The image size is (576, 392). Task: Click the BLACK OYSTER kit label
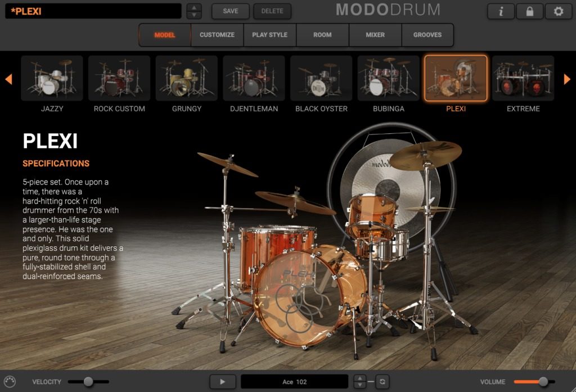[321, 109]
